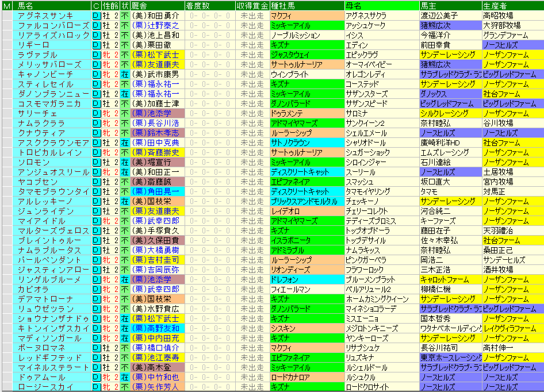This screenshot has height=392, width=544.
Task: Click the D icon next to ヤコブセン
Action: click(97, 182)
